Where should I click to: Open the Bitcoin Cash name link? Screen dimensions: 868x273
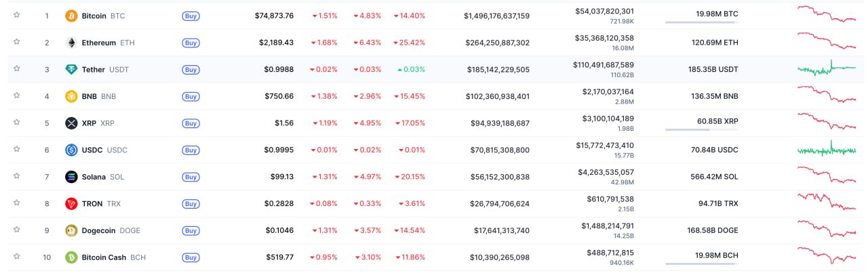click(x=104, y=257)
